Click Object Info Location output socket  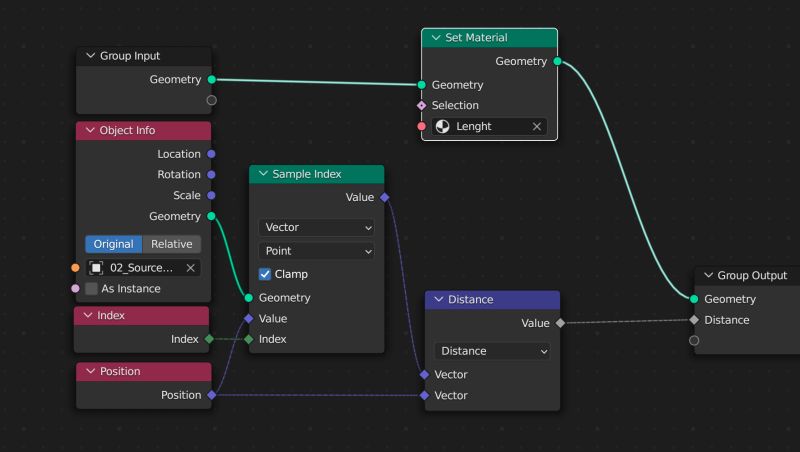tap(211, 154)
